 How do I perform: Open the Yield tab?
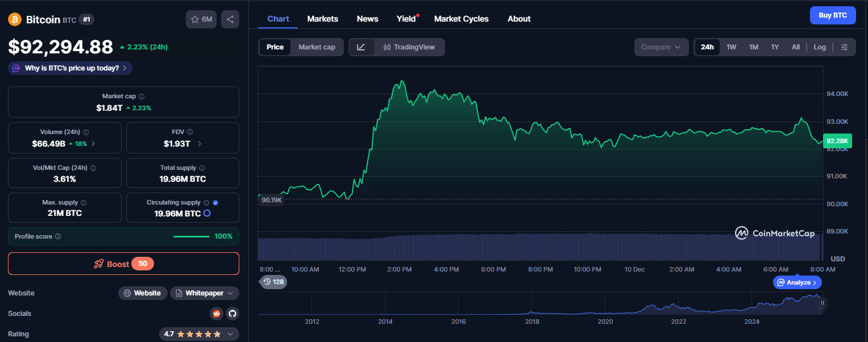(405, 18)
